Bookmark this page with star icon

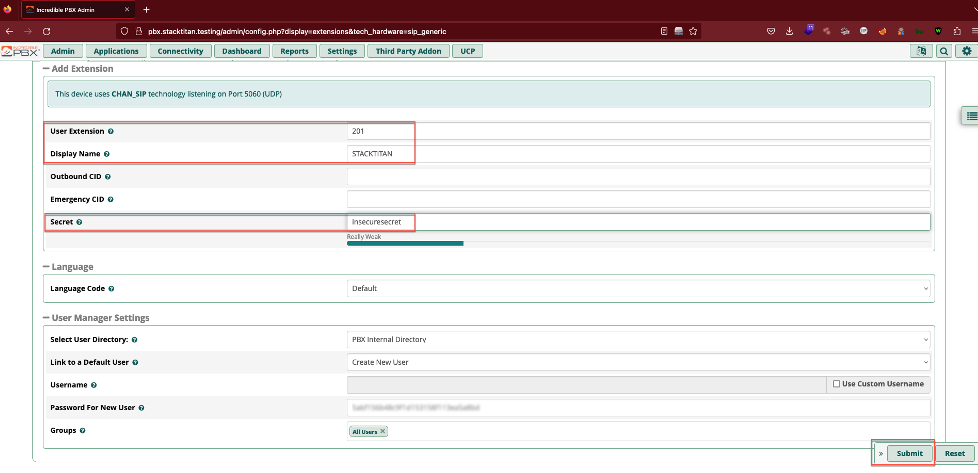point(693,31)
